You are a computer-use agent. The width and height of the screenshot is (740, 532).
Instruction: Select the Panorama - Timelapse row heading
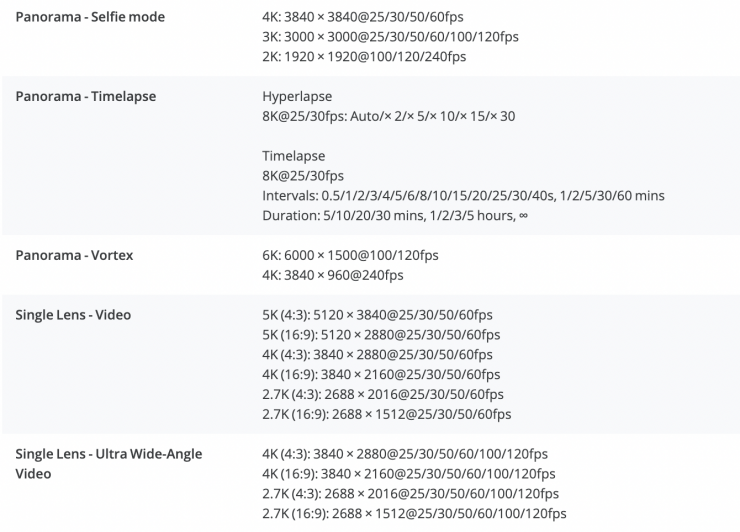click(85, 97)
